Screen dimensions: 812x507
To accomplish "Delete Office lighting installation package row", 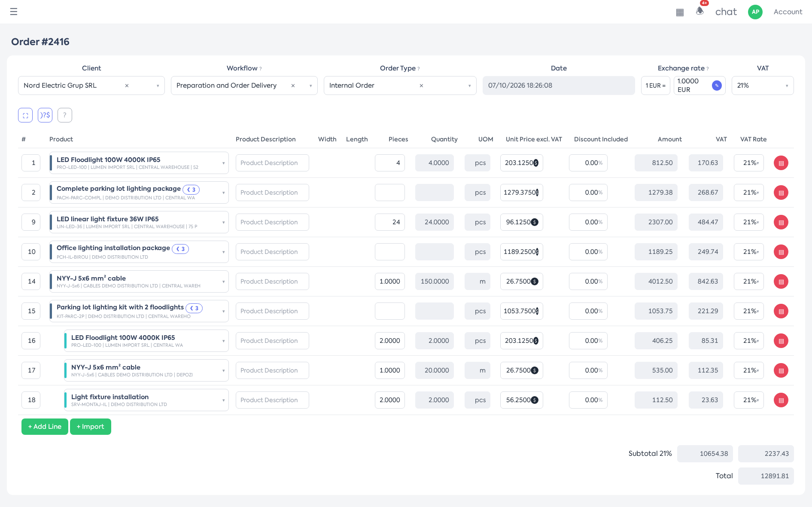I will 781,252.
